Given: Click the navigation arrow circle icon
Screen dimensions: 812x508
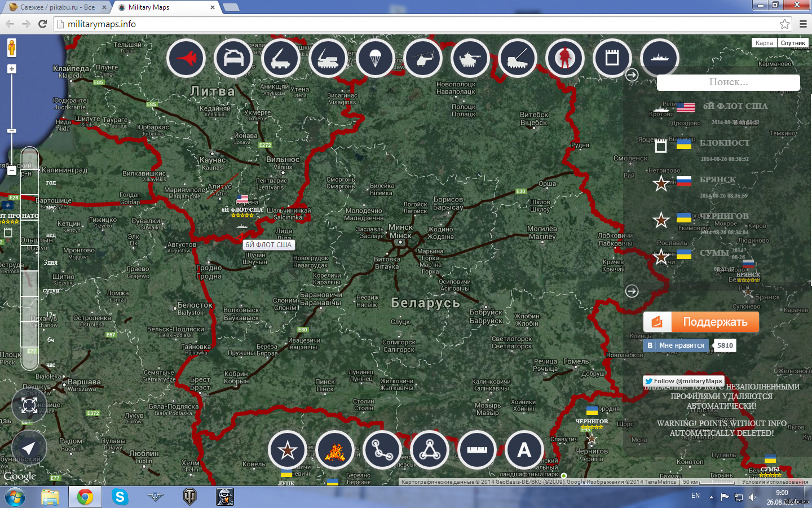Looking at the screenshot, I should click(29, 448).
